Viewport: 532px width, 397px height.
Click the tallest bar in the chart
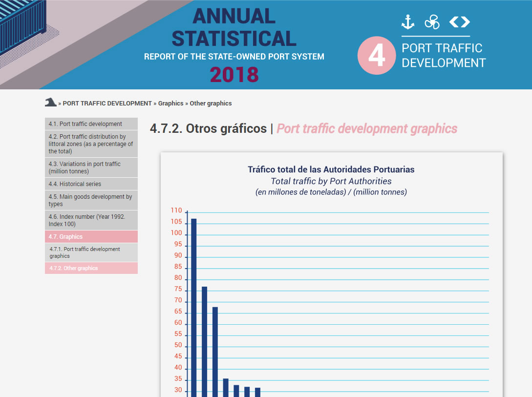click(194, 308)
